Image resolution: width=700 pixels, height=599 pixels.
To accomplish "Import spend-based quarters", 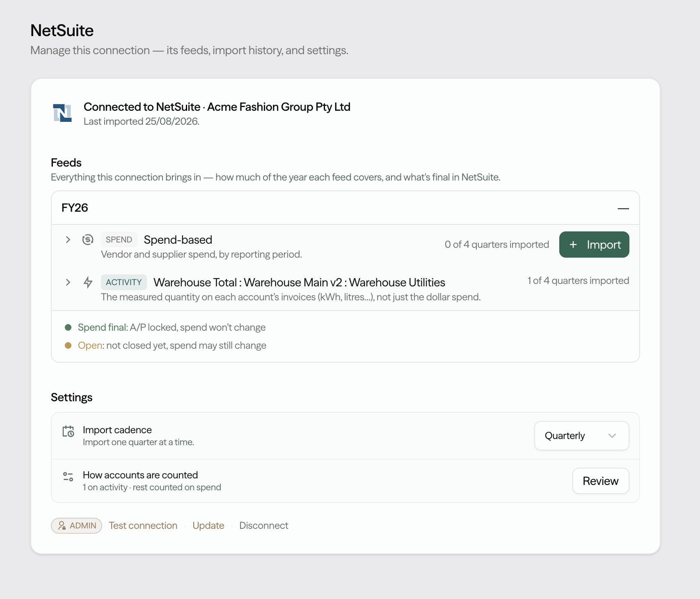I will coord(594,245).
